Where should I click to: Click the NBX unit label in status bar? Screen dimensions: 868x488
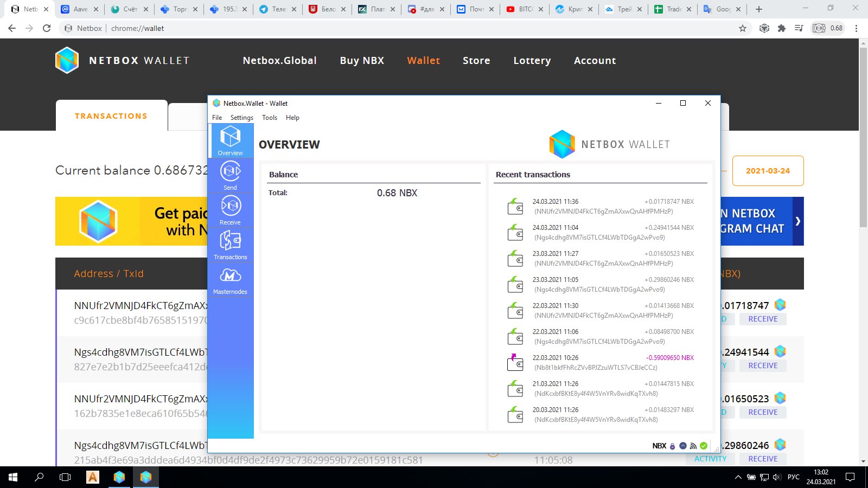(x=659, y=446)
